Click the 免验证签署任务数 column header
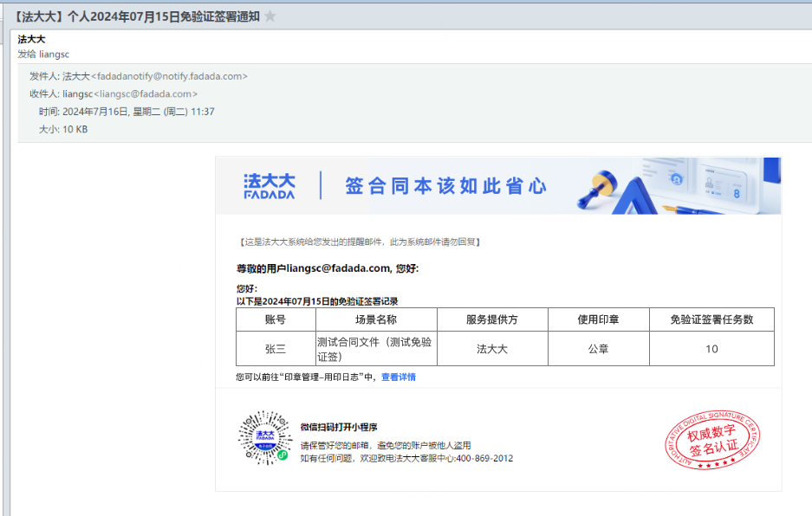 point(711,319)
